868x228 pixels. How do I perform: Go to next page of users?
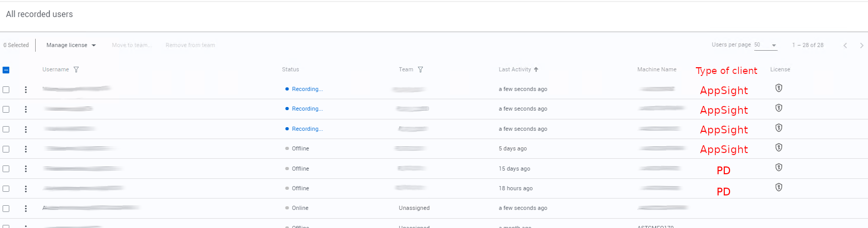(x=861, y=45)
